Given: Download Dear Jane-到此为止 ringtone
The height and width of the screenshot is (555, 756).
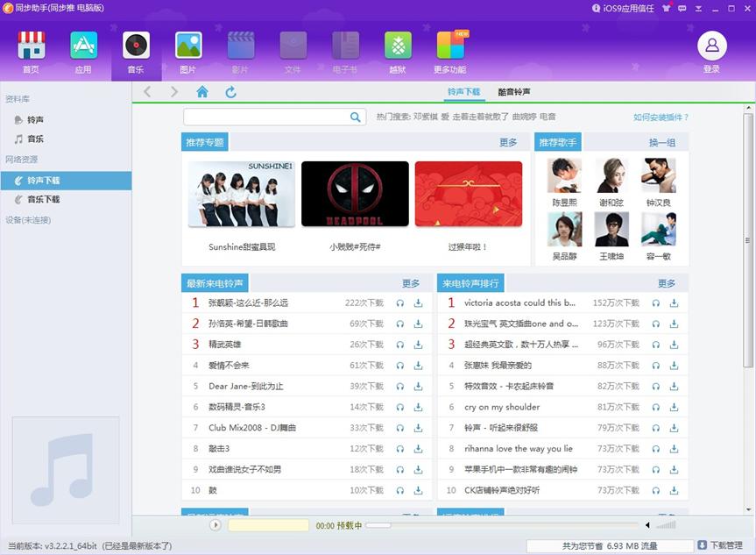Looking at the screenshot, I should point(418,386).
